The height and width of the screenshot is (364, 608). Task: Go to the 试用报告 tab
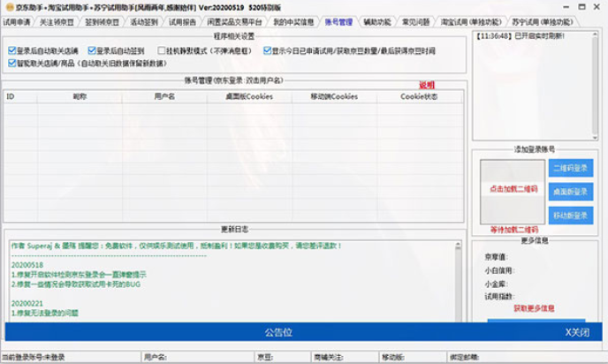(182, 22)
